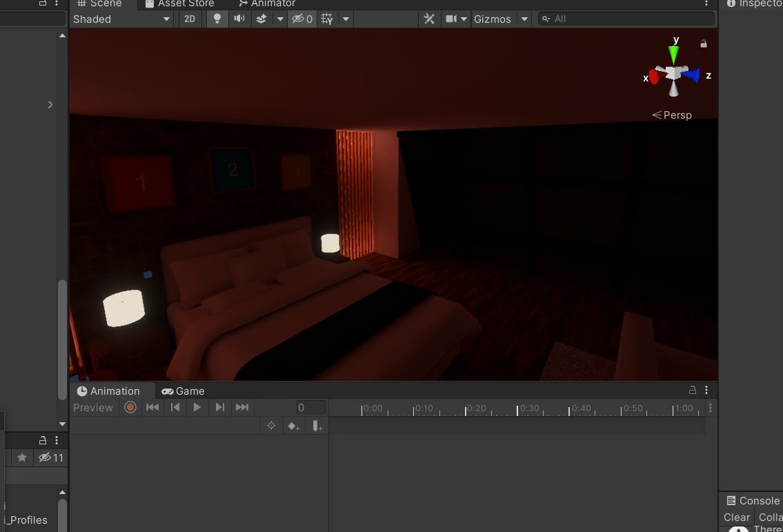Click the green Y axis on orientation gizmo
Viewport: 783px width, 532px height.
(674, 54)
